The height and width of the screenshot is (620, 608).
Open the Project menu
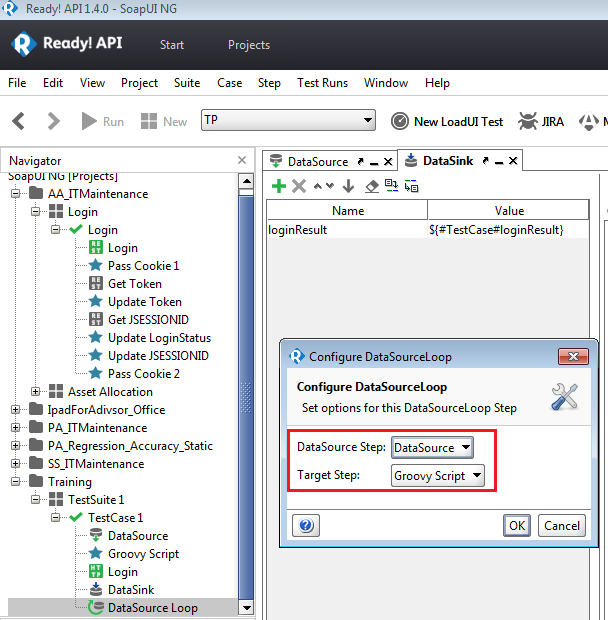[x=139, y=83]
